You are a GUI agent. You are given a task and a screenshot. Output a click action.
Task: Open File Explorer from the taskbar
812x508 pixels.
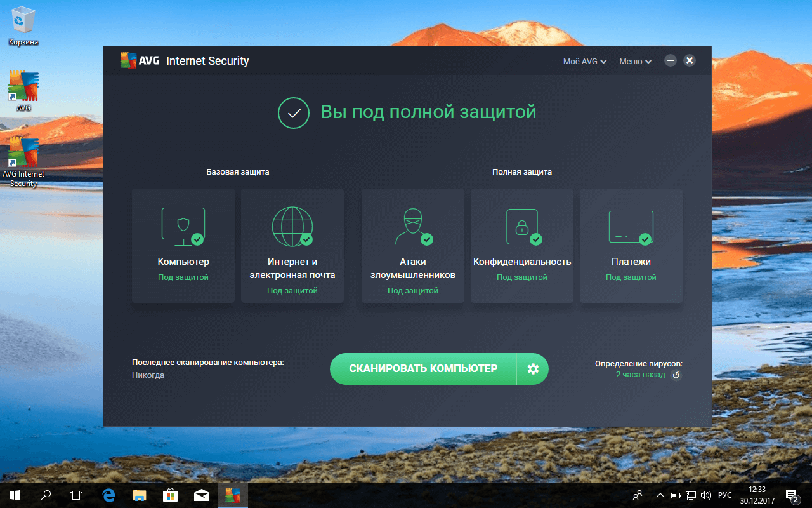click(140, 495)
